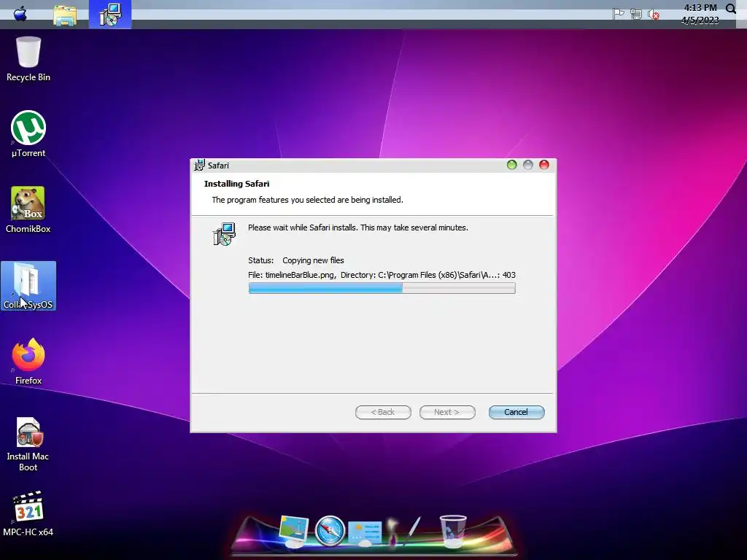Select the CollinSysOS folder icon

pyautogui.click(x=28, y=286)
